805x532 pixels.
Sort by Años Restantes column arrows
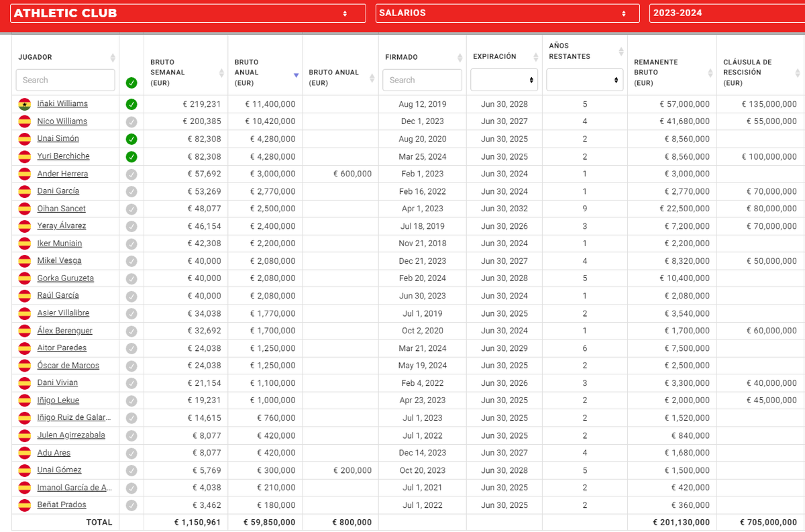620,52
